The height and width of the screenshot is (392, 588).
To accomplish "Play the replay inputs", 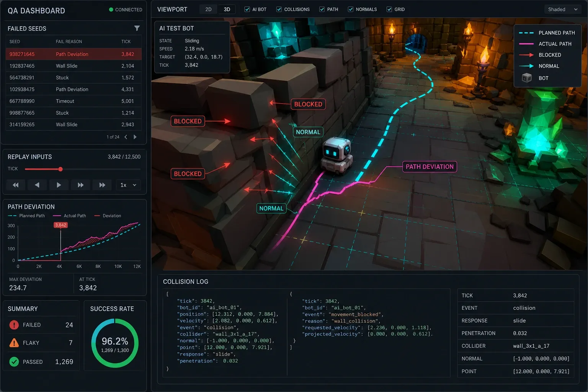I will click(59, 185).
